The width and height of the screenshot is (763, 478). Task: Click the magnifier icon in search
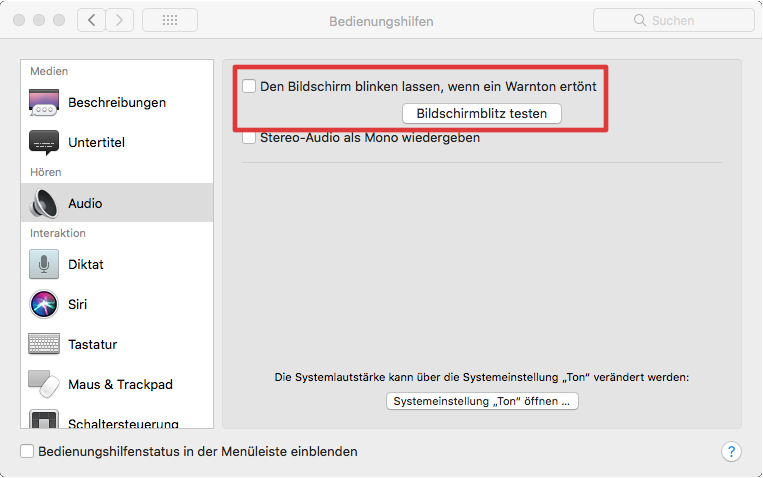pyautogui.click(x=639, y=20)
